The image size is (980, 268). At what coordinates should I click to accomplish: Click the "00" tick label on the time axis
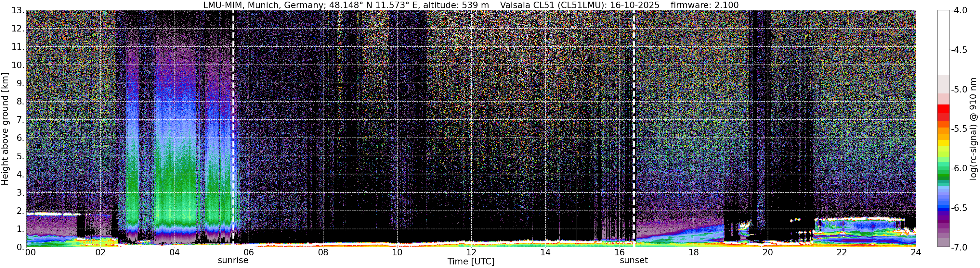pos(31,253)
